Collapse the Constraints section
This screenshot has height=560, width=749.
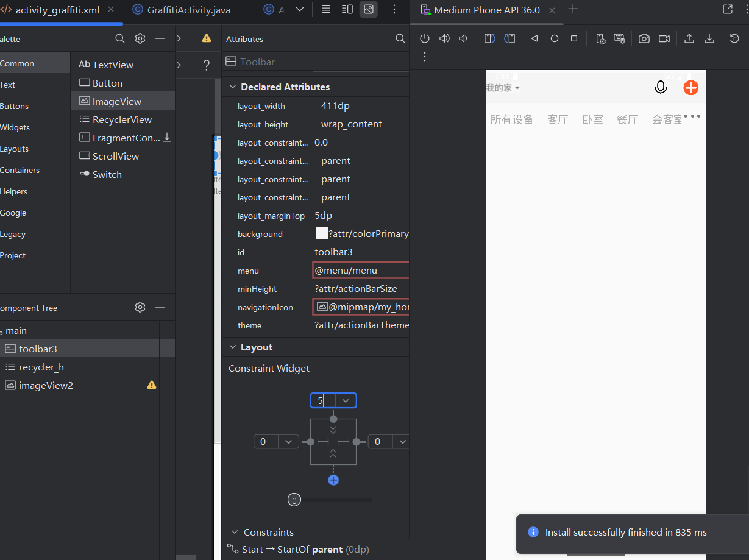point(235,532)
